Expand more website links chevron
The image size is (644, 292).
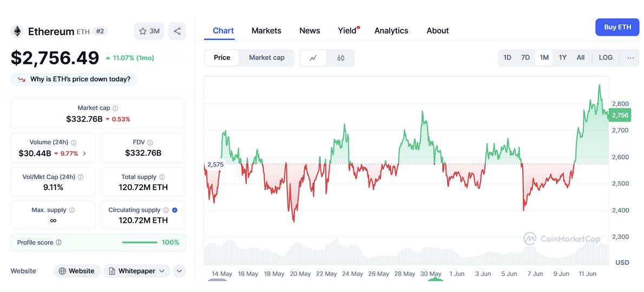click(x=179, y=271)
